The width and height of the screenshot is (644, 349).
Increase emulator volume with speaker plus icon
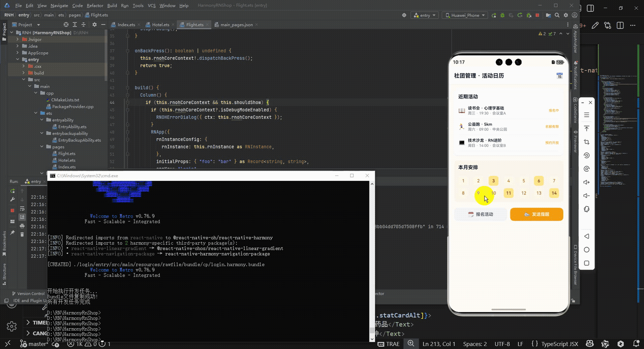pos(586,182)
